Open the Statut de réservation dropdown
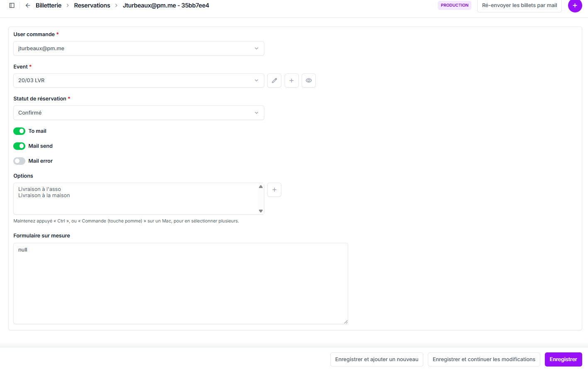Viewport: 588px width, 369px height. (x=139, y=113)
